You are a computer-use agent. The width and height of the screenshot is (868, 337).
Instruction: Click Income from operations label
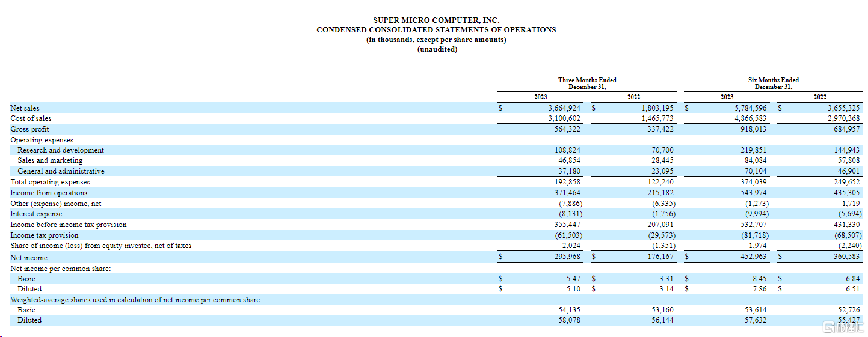point(49,193)
